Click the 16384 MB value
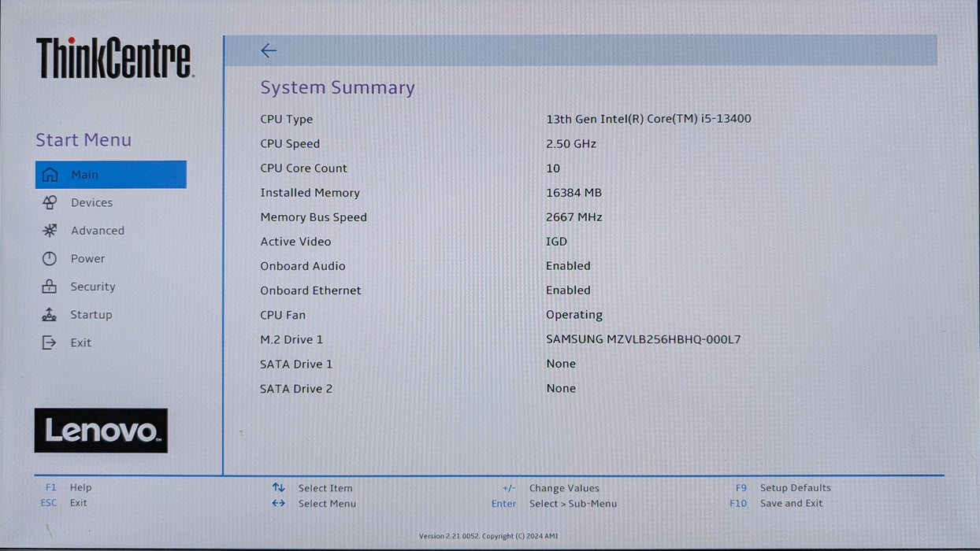 coord(574,193)
